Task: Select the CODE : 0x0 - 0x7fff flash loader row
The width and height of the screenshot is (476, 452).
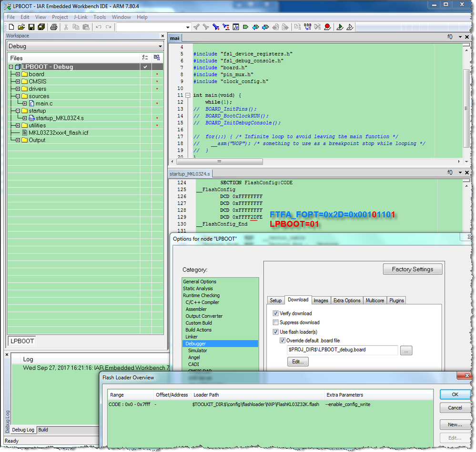Action: [270, 404]
